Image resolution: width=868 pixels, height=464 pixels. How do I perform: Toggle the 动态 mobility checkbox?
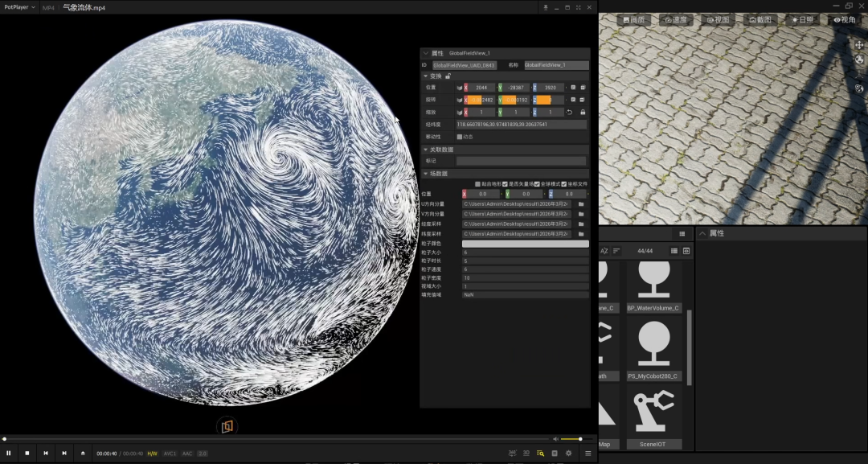point(460,137)
